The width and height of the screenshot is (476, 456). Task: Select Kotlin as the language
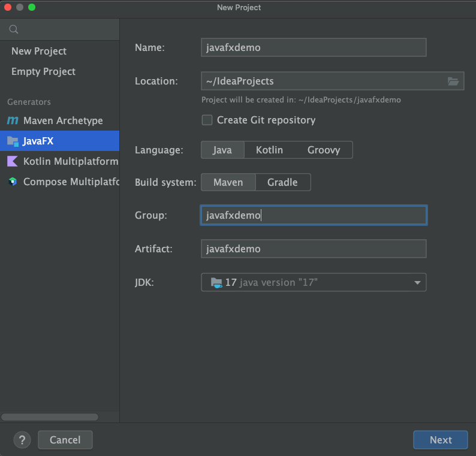pos(269,150)
